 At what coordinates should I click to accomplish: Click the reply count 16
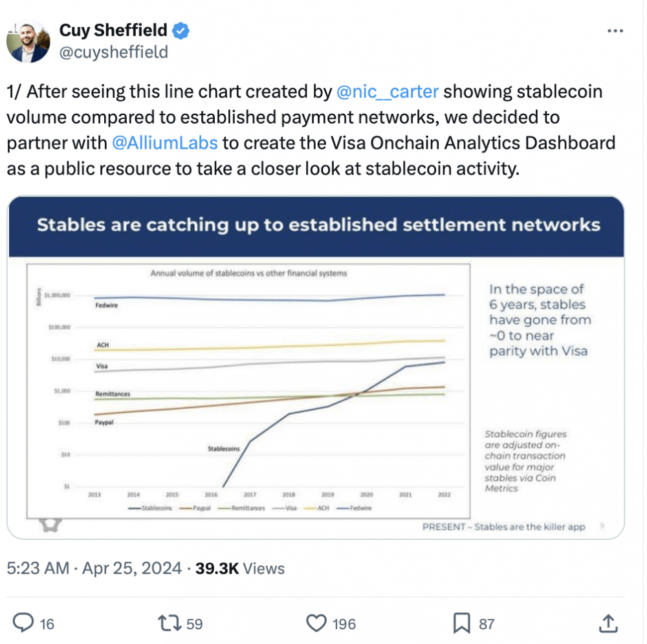tap(47, 624)
